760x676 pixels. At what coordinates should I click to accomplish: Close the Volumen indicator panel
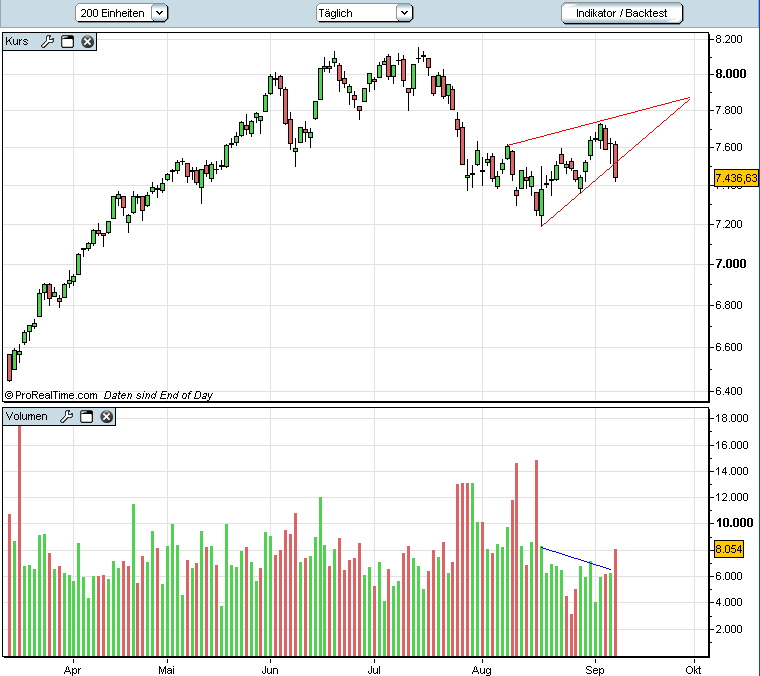pyautogui.click(x=105, y=416)
